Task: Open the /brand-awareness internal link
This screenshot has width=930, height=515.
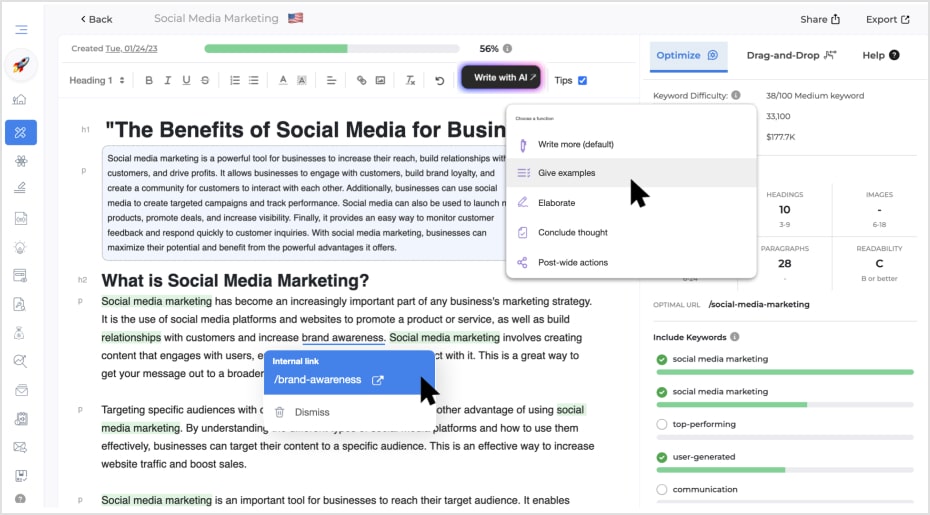Action: click(x=329, y=380)
